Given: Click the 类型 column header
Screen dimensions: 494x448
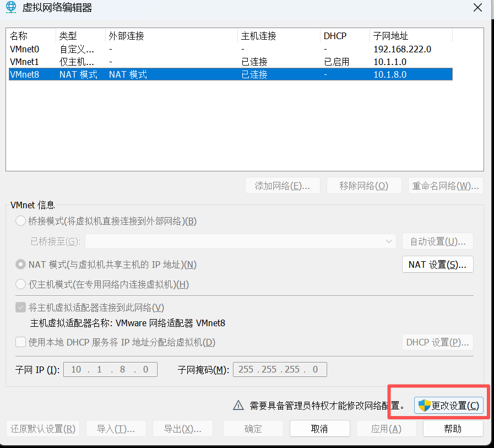Looking at the screenshot, I should tap(80, 36).
